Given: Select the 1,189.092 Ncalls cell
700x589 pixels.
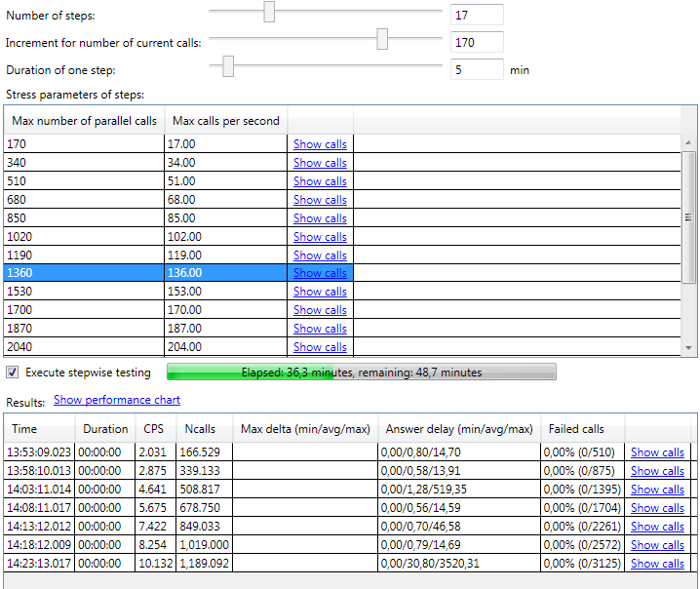Looking at the screenshot, I should click(205, 564).
